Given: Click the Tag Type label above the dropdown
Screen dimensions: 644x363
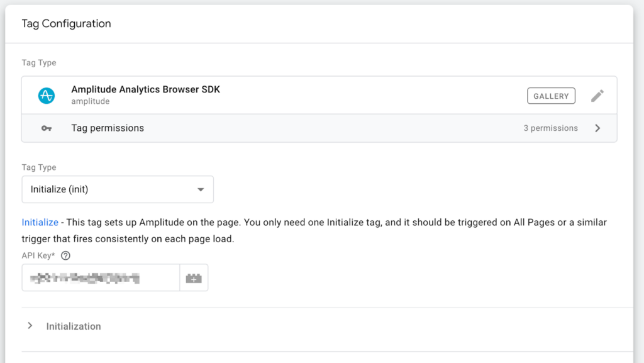Looking at the screenshot, I should click(39, 167).
